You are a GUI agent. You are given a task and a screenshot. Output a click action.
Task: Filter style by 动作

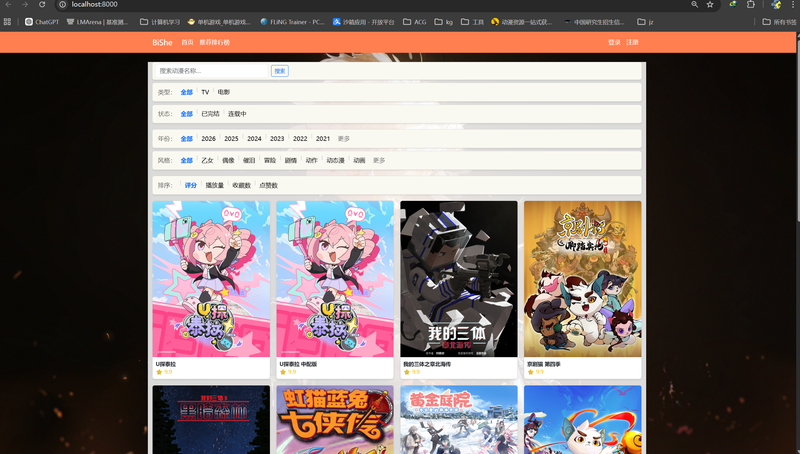(311, 160)
